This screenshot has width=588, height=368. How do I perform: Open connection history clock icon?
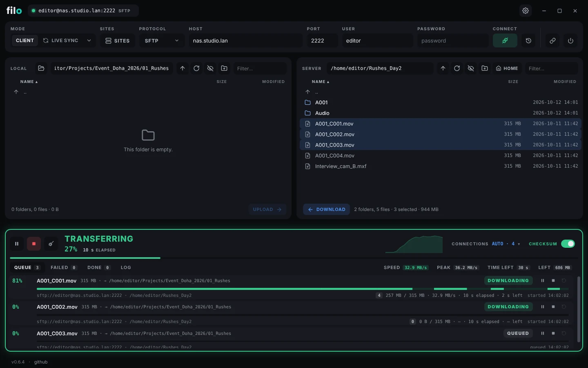tap(528, 40)
